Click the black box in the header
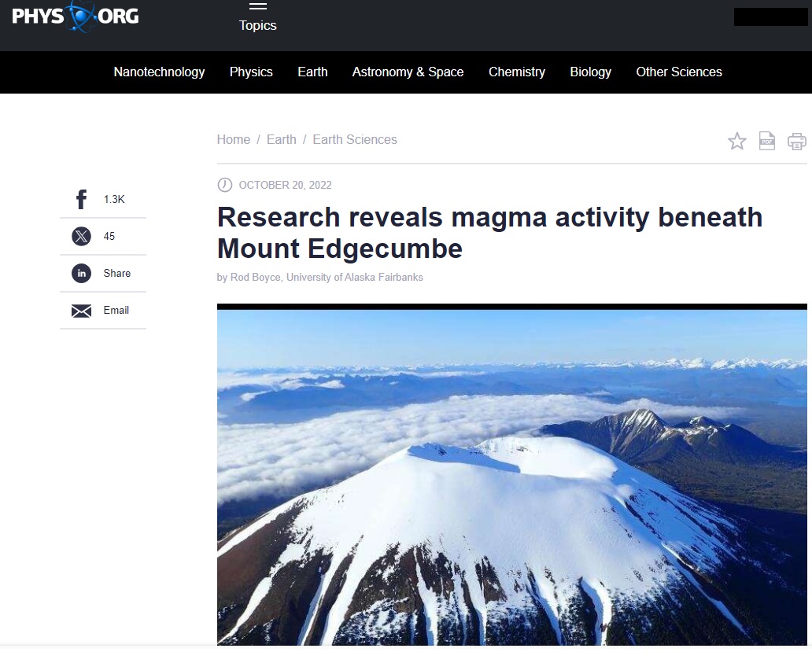This screenshot has width=812, height=652. point(770,17)
